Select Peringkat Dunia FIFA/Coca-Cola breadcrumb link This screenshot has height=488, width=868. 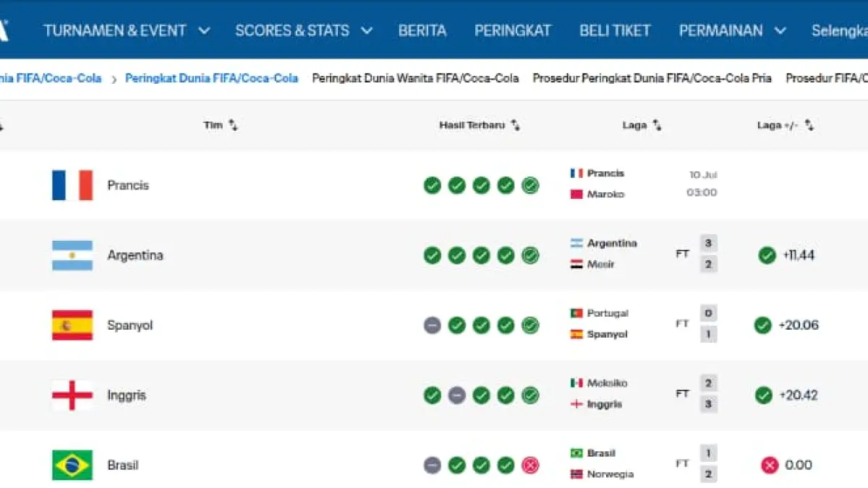pyautogui.click(x=211, y=78)
